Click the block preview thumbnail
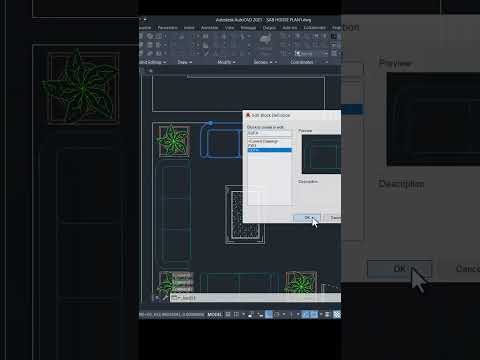The image size is (480, 360). point(321,154)
